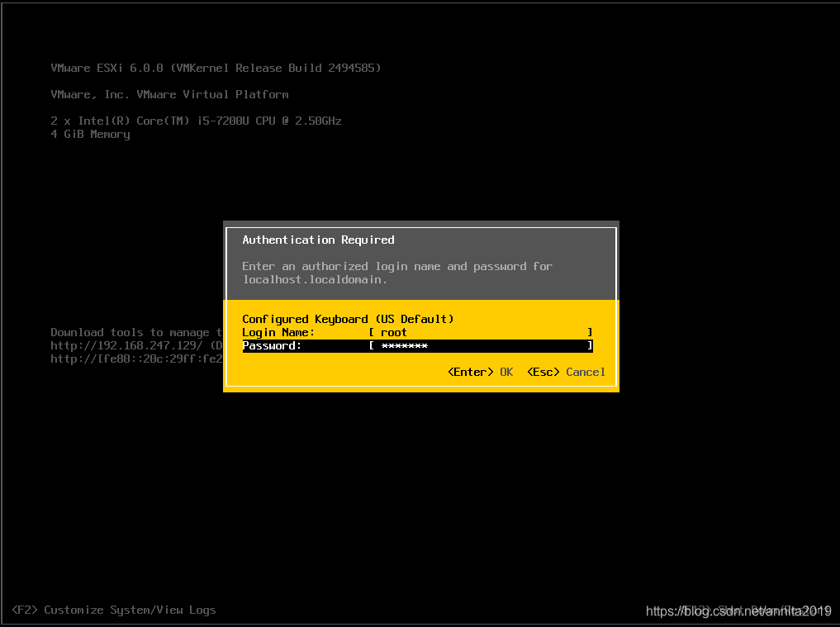Viewport: 840px width, 627px height.
Task: Select F2 Customize System/View Logs
Action: (x=114, y=610)
